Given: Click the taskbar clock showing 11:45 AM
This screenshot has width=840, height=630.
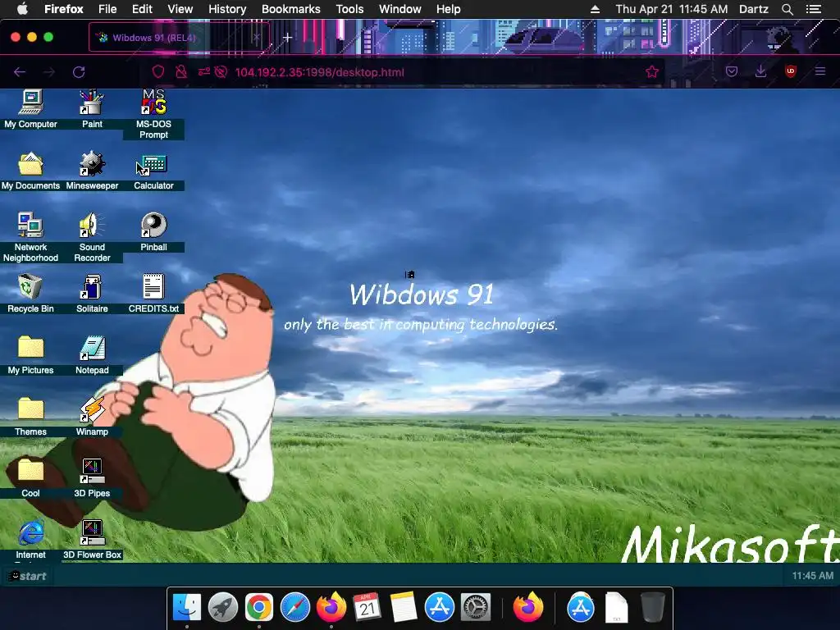Looking at the screenshot, I should [x=813, y=576].
